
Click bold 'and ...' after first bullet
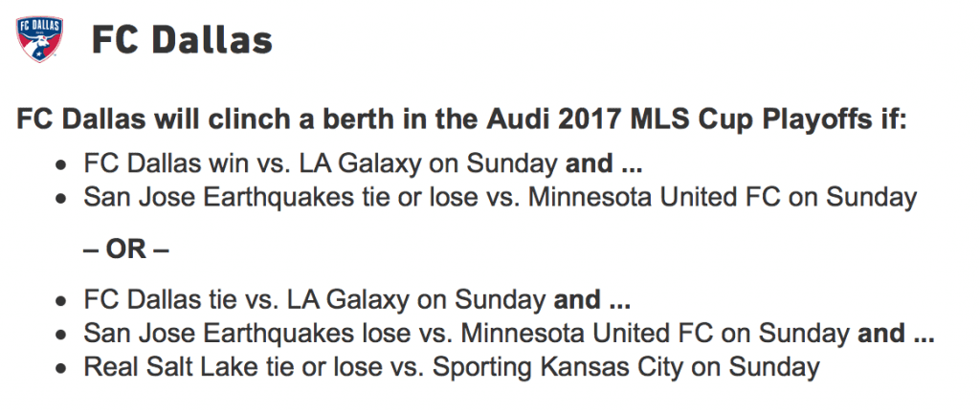coord(605,164)
